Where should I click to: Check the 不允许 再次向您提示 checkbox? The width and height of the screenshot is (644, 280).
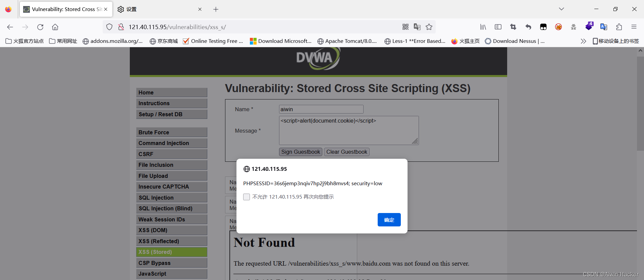coord(247,197)
